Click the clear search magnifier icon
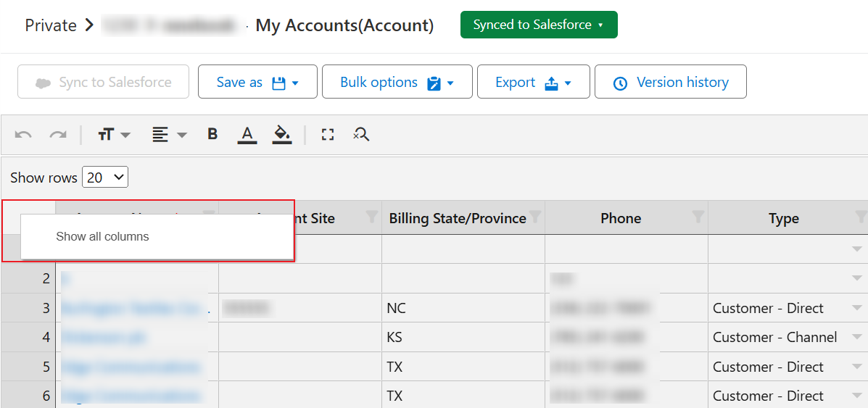 click(x=361, y=134)
